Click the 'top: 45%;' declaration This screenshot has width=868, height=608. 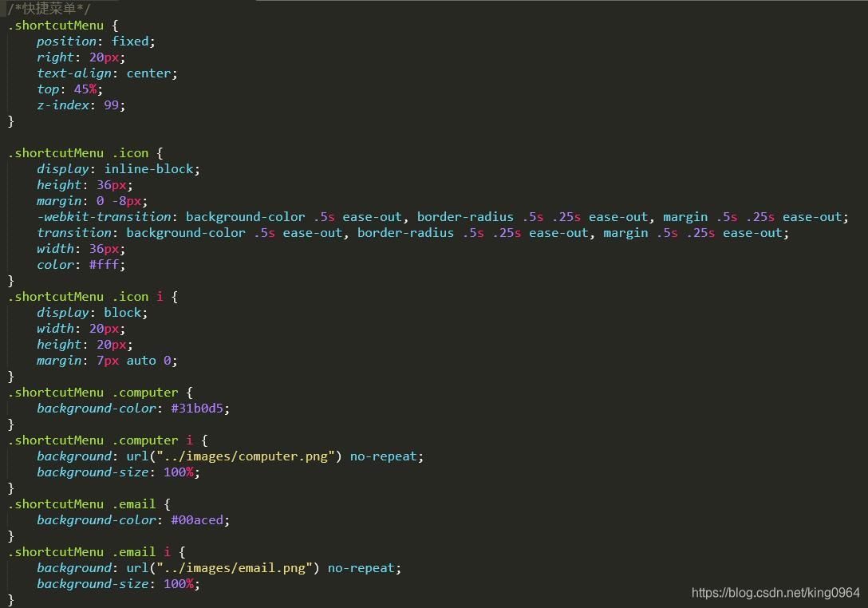click(x=69, y=89)
